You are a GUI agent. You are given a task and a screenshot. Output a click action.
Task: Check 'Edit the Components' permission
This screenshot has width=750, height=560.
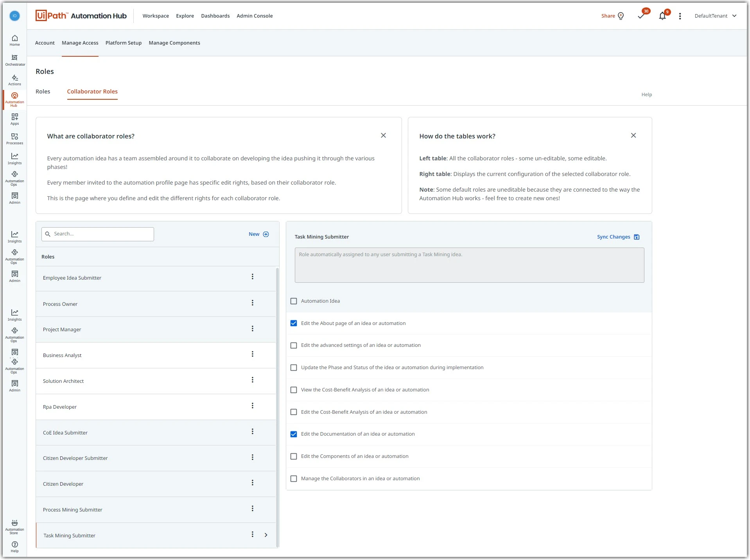[294, 456]
